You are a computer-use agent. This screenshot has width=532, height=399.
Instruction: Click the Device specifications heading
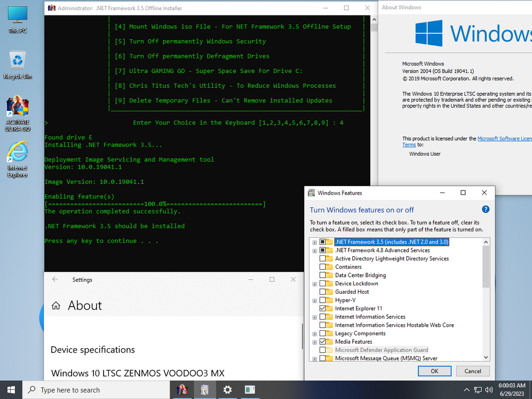point(93,350)
